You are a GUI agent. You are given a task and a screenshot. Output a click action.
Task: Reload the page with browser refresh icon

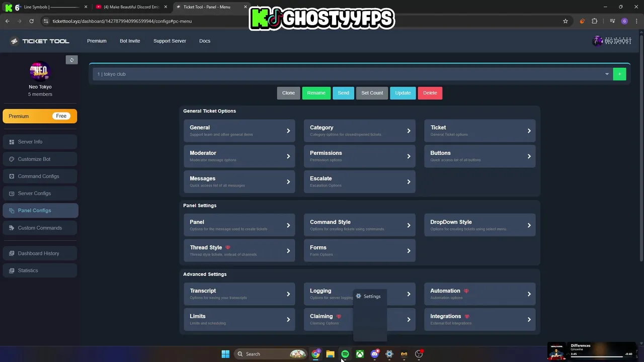pos(31,21)
